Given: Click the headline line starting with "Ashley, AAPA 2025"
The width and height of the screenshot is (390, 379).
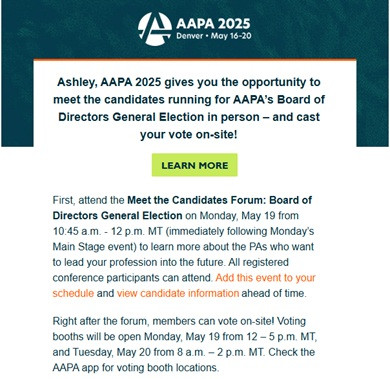Looking at the screenshot, I should coord(189,82).
